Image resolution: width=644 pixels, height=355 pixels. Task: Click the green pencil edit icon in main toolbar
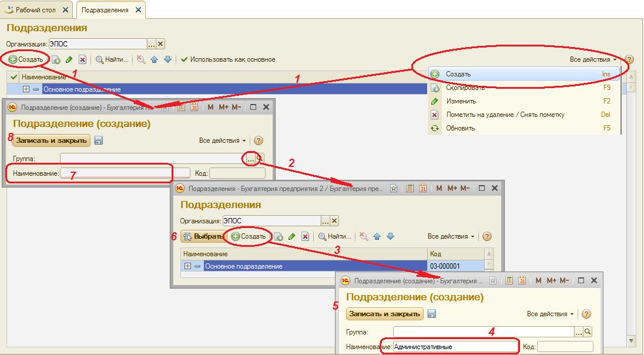pos(69,59)
